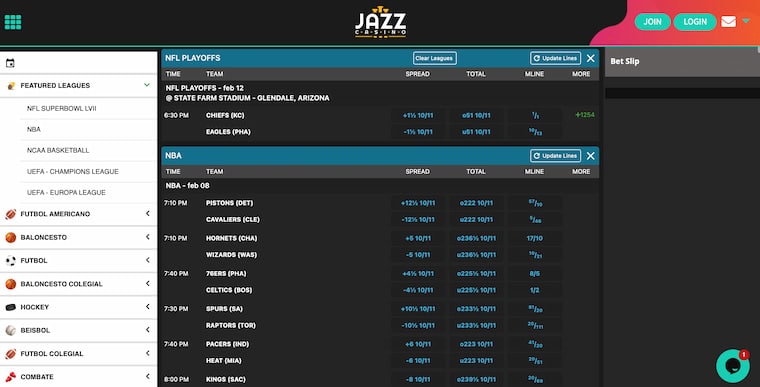Image resolution: width=760 pixels, height=387 pixels.
Task: Pick Eagles moneyline odds
Action: (535, 132)
